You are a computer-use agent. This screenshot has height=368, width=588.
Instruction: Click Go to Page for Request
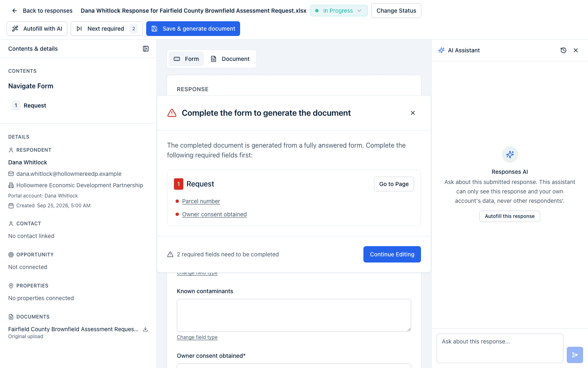point(394,184)
